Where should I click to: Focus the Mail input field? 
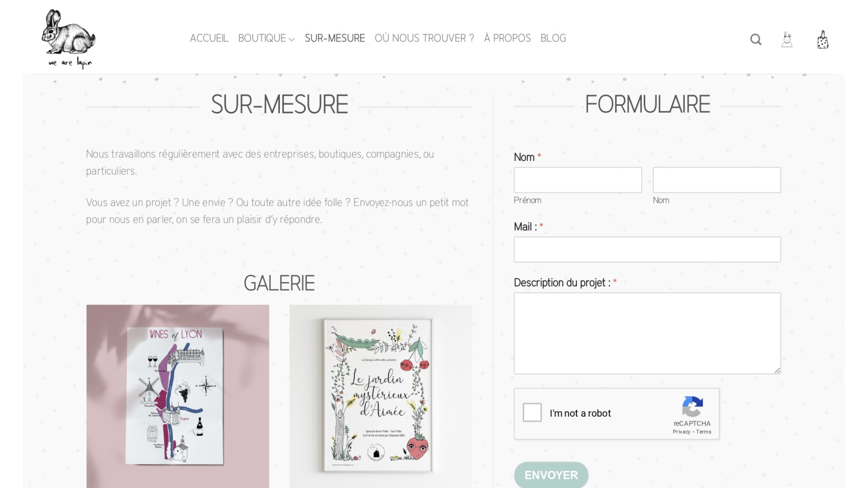[x=647, y=249]
